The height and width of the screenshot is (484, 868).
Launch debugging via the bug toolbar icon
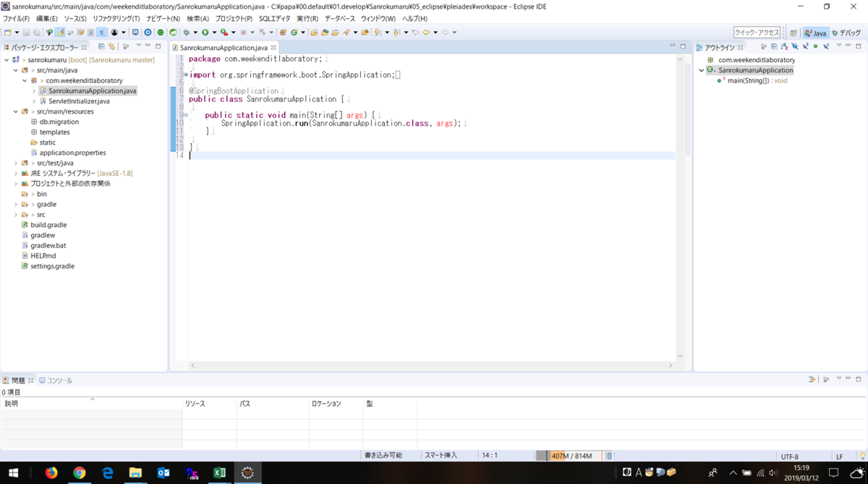click(185, 33)
